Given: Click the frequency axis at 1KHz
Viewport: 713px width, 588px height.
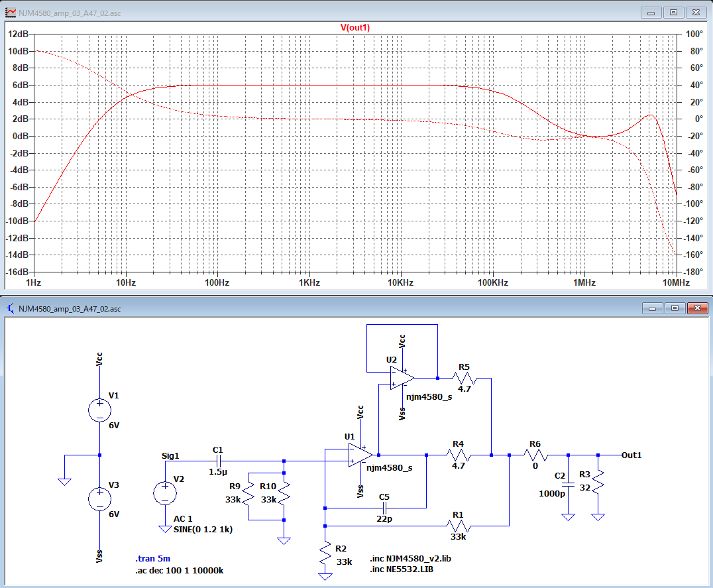Looking at the screenshot, I should (x=309, y=282).
